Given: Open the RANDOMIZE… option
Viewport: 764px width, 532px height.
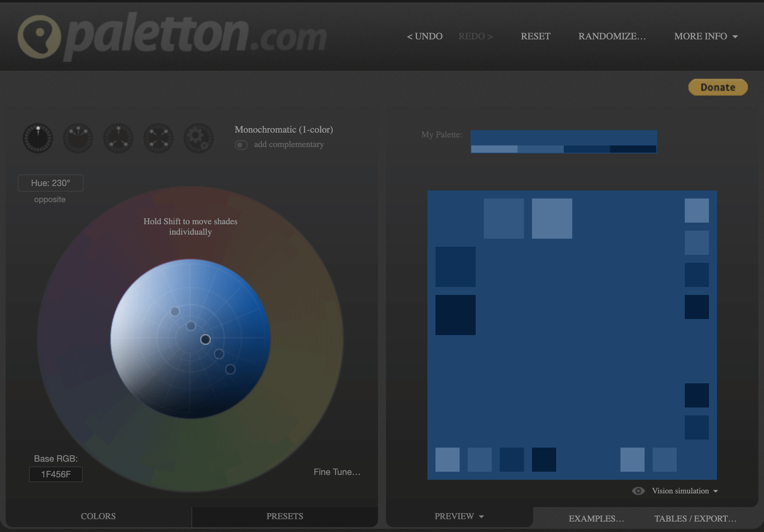Looking at the screenshot, I should (612, 36).
